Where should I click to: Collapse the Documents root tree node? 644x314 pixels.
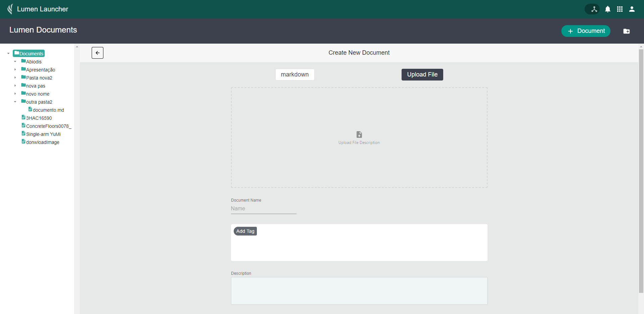pos(8,53)
